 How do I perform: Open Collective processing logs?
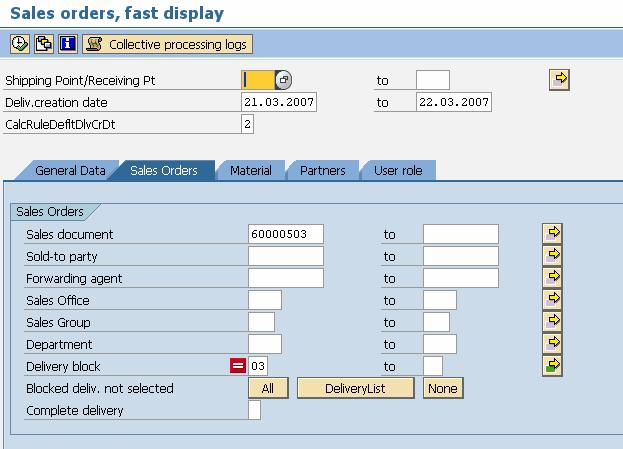(x=167, y=44)
